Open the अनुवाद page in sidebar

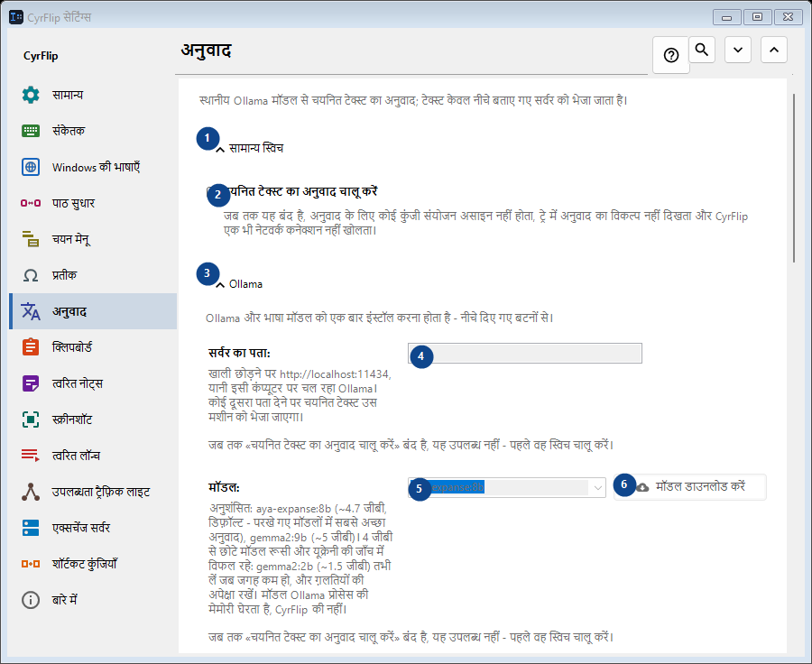click(x=93, y=311)
